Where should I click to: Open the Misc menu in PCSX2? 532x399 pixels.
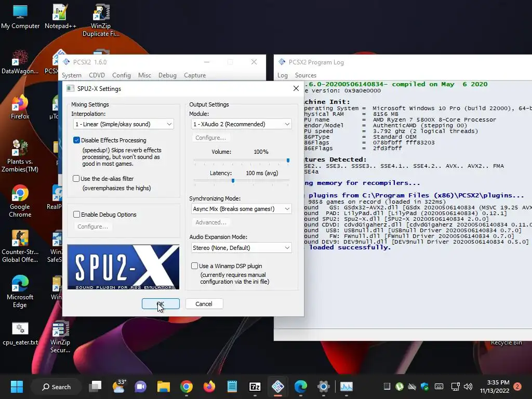pos(144,75)
